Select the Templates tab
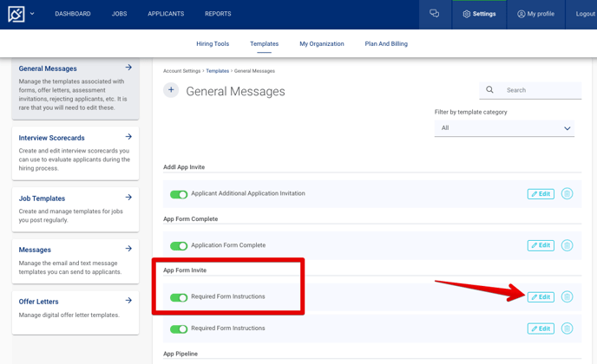597x364 pixels. click(x=265, y=43)
